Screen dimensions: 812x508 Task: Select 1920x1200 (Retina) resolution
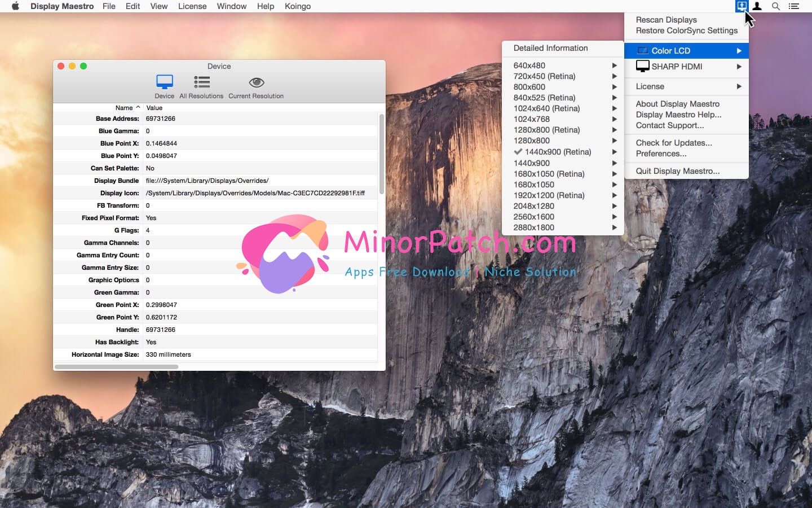563,195
